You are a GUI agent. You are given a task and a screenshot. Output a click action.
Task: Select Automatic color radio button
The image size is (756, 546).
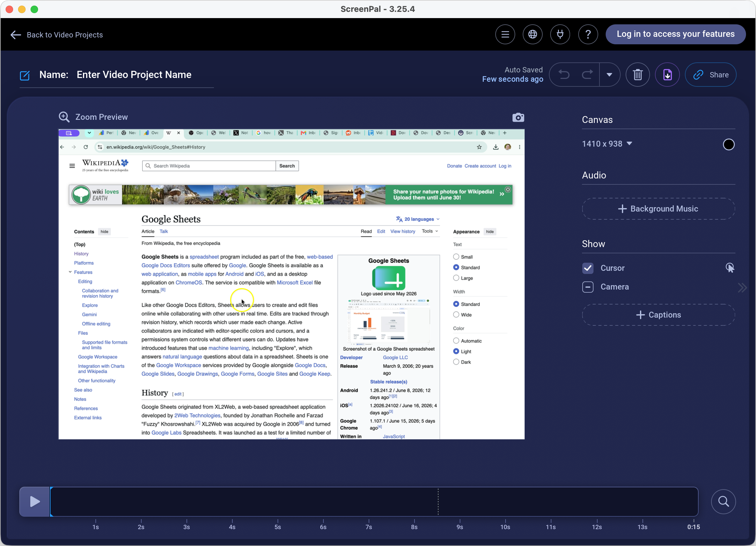click(456, 340)
